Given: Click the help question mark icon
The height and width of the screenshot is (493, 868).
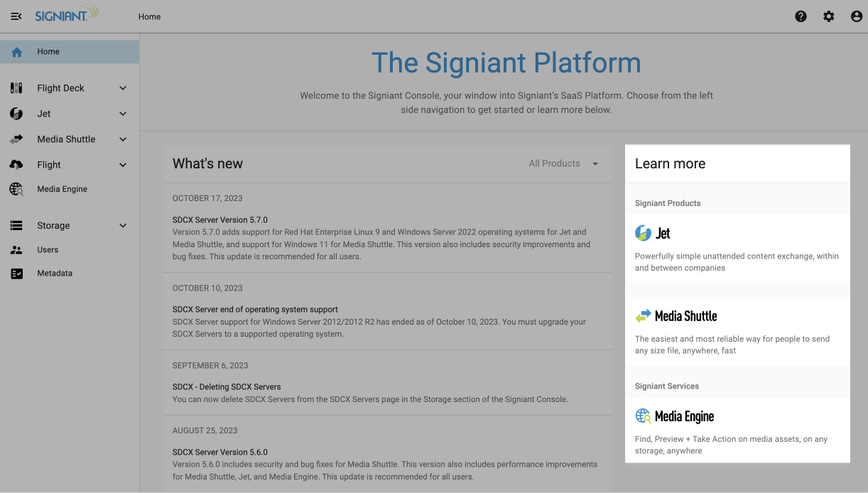Looking at the screenshot, I should (801, 16).
